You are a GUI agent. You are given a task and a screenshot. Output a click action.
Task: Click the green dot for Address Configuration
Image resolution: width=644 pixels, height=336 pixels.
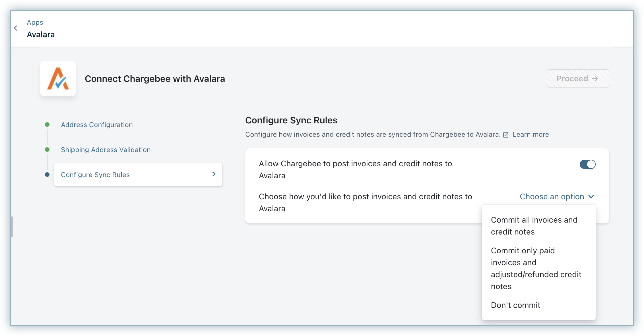pyautogui.click(x=47, y=125)
